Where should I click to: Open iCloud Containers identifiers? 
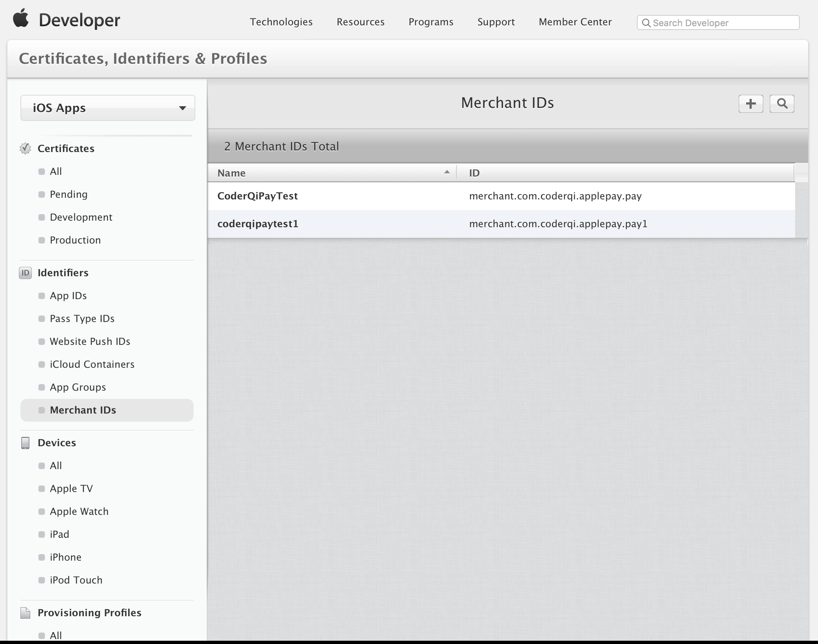[x=92, y=364]
